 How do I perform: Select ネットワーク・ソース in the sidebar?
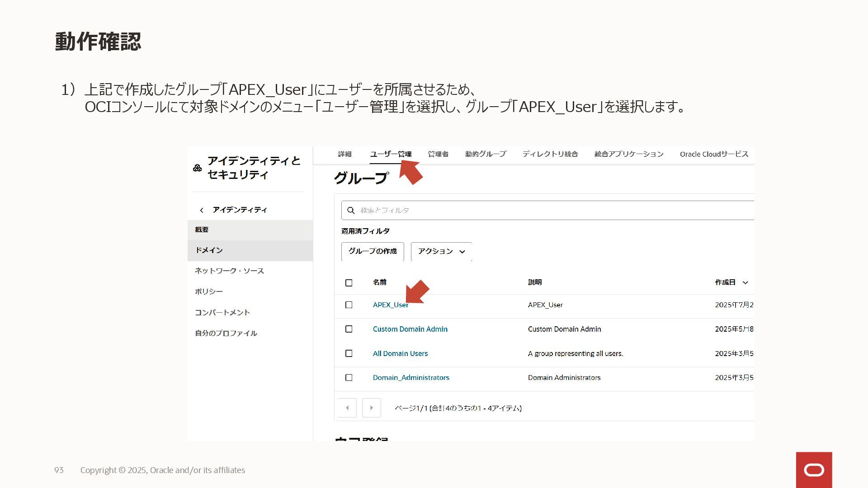click(x=229, y=271)
